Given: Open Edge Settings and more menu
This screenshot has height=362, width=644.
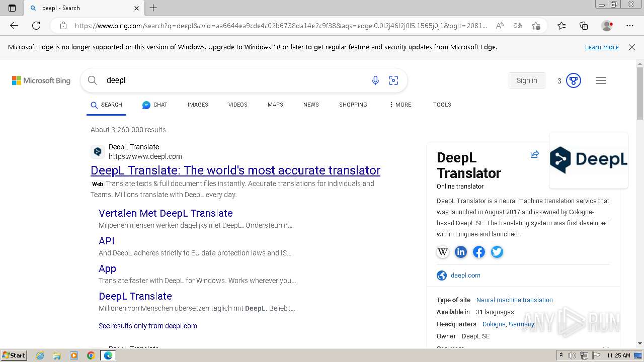Looking at the screenshot, I should 630,26.
